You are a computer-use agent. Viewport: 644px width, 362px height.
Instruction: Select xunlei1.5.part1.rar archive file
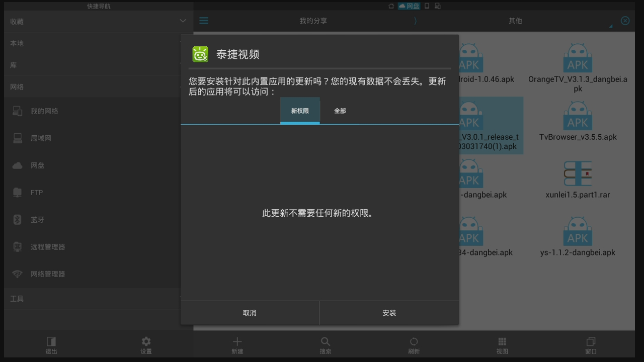click(578, 179)
